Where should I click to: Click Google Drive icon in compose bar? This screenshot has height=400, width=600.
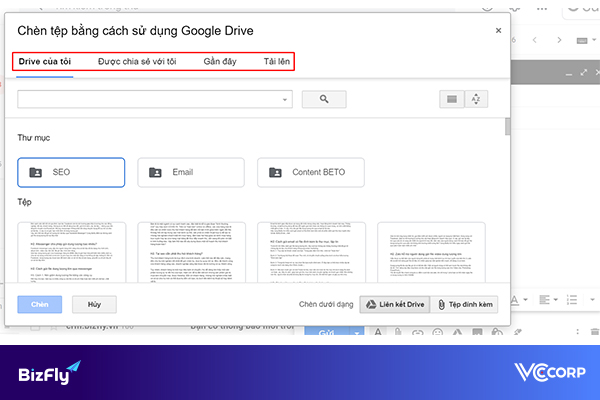coord(457,332)
